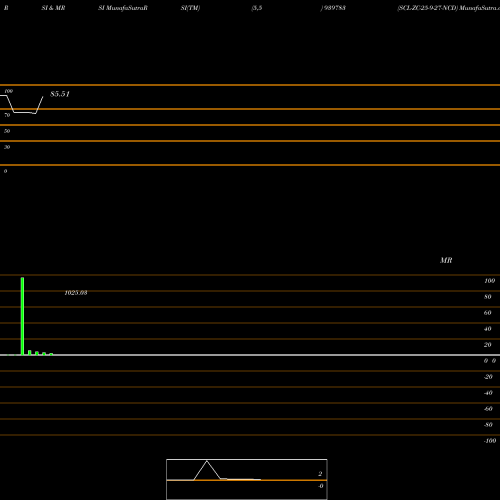Click the MR axis label -20

(488, 377)
